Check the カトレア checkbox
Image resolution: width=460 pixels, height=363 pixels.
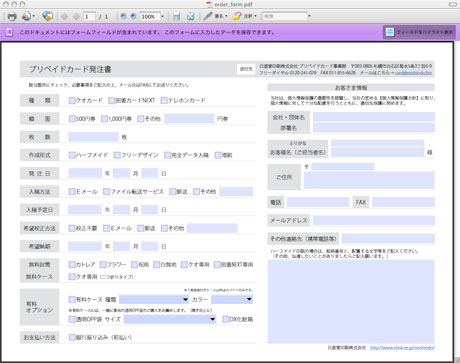point(72,264)
